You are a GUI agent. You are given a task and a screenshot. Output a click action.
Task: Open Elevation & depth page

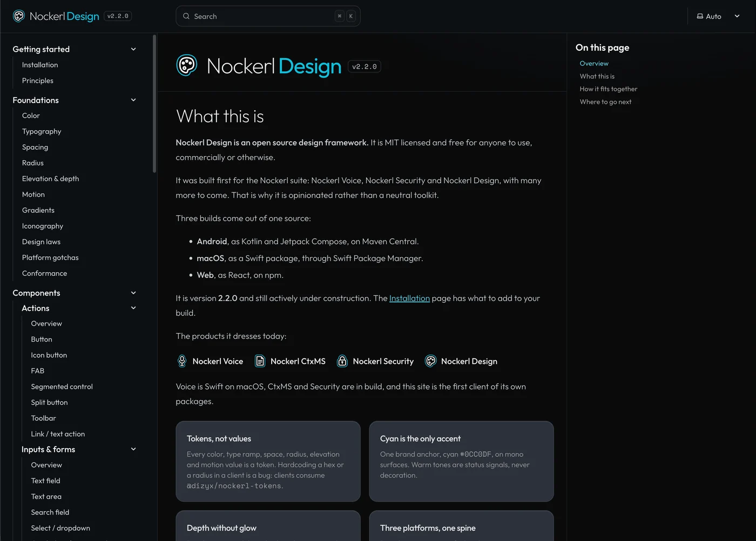tap(50, 178)
